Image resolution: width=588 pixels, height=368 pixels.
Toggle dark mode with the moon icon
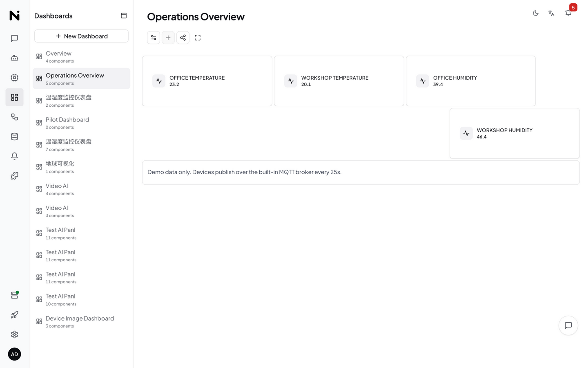tap(536, 13)
